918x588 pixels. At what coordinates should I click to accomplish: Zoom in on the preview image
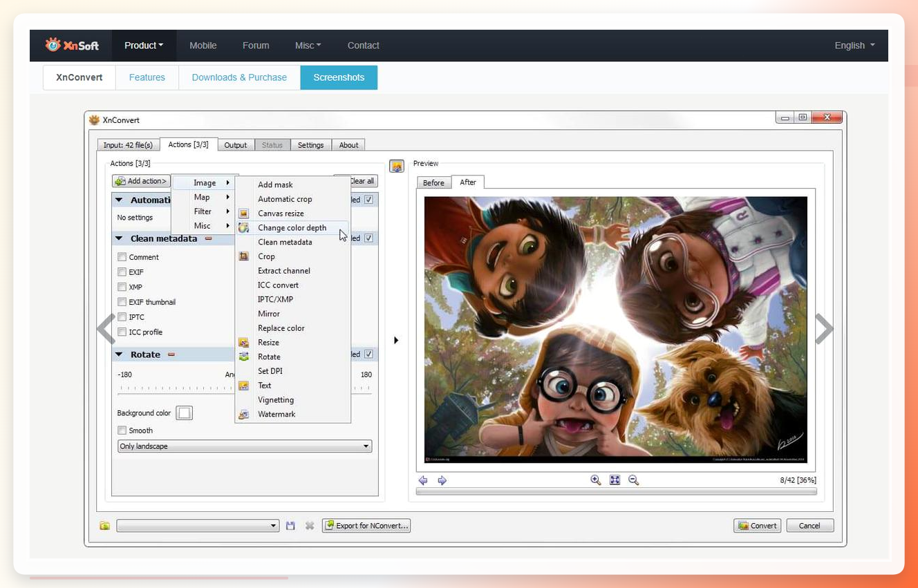point(596,480)
